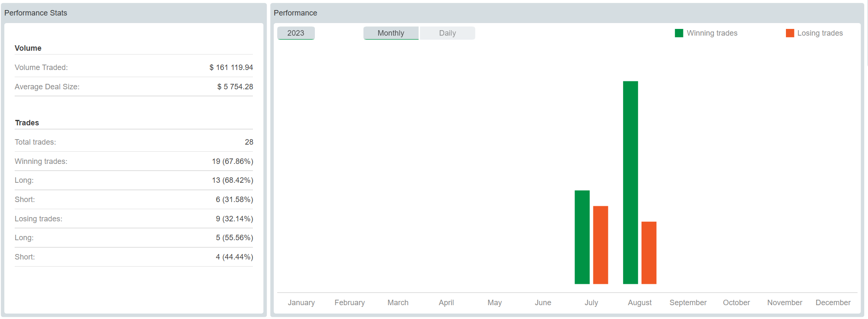Click the Trades section heading
Screen dimensions: 868x319
(x=27, y=123)
